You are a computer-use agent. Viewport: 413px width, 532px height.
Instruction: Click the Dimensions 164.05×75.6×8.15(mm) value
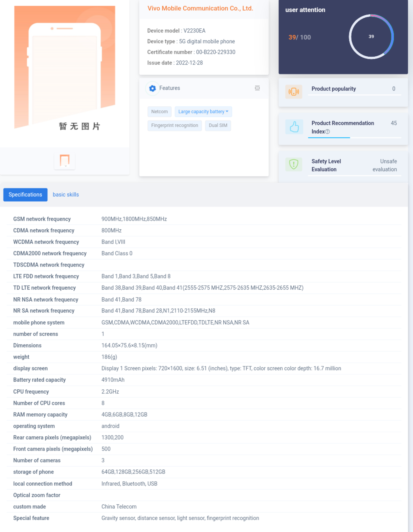[129, 345]
